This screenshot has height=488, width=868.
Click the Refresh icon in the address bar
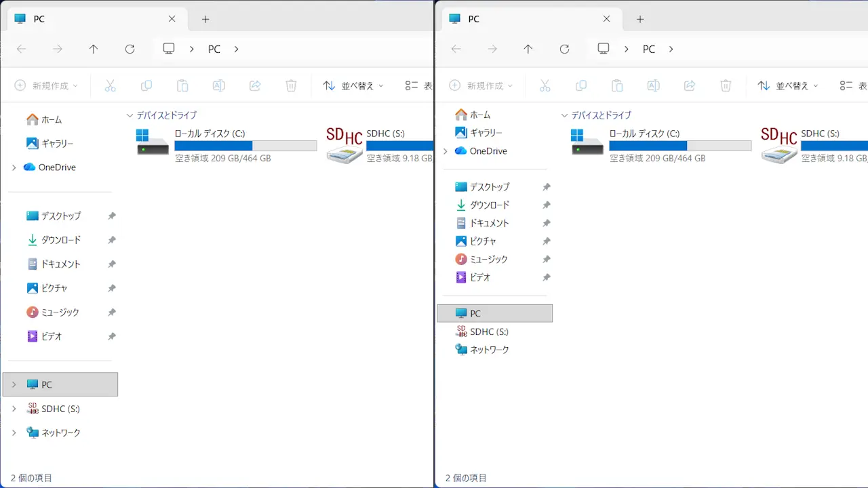pos(129,49)
